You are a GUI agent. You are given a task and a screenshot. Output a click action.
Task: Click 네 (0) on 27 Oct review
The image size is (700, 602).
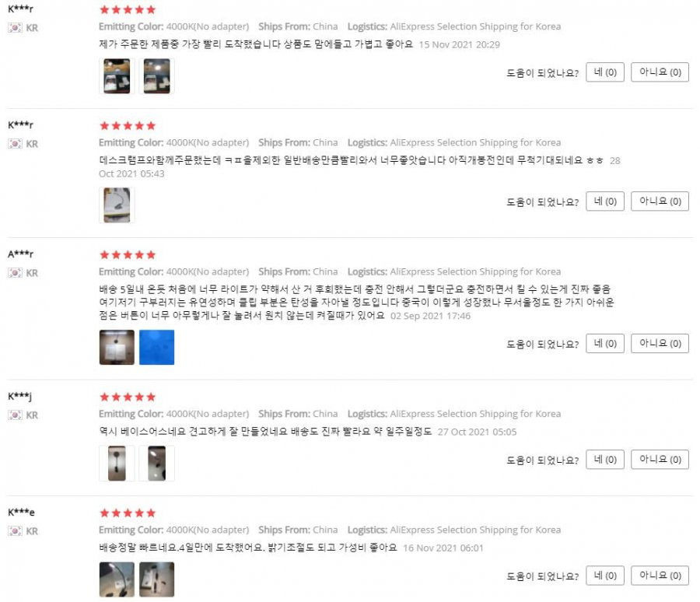(x=605, y=460)
